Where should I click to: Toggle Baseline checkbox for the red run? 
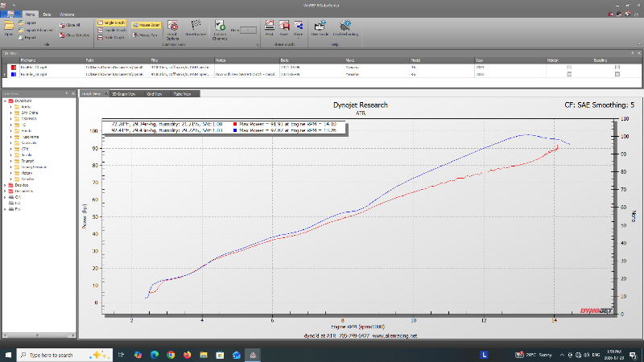click(x=617, y=68)
